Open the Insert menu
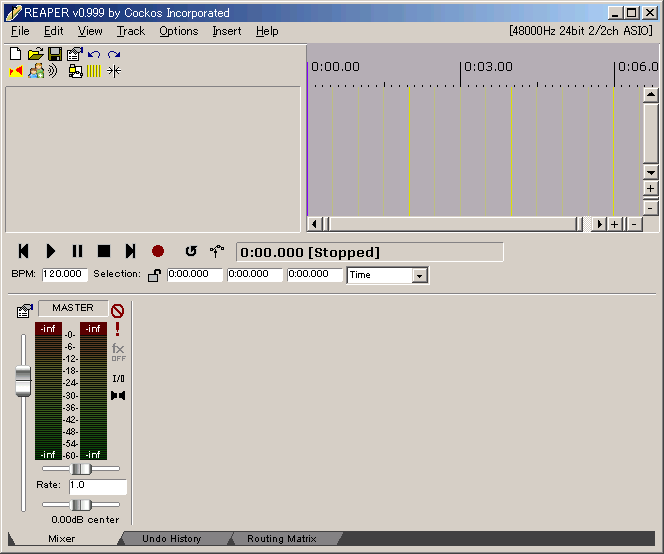Image resolution: width=664 pixels, height=554 pixels. tap(226, 31)
